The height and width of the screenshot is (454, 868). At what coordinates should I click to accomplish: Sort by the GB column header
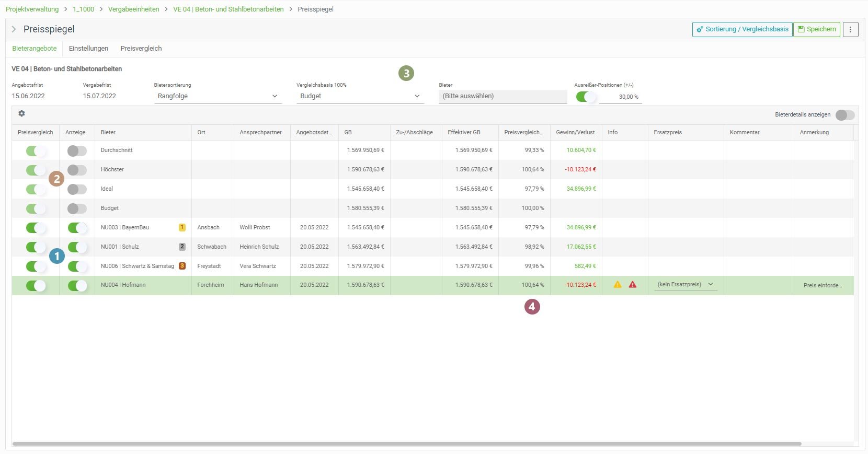pyautogui.click(x=364, y=133)
